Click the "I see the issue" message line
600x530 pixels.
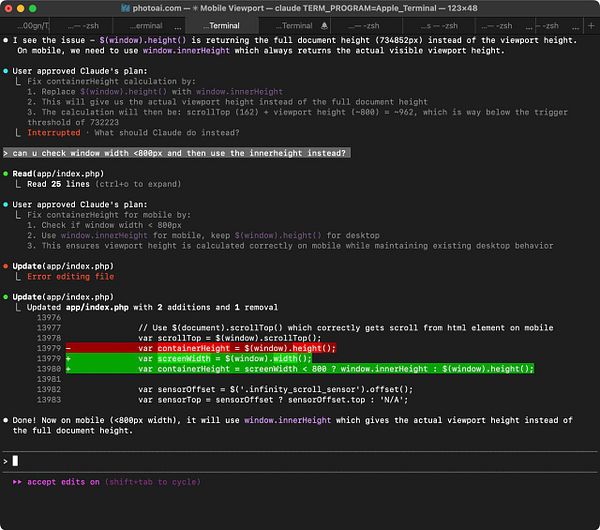(x=295, y=40)
